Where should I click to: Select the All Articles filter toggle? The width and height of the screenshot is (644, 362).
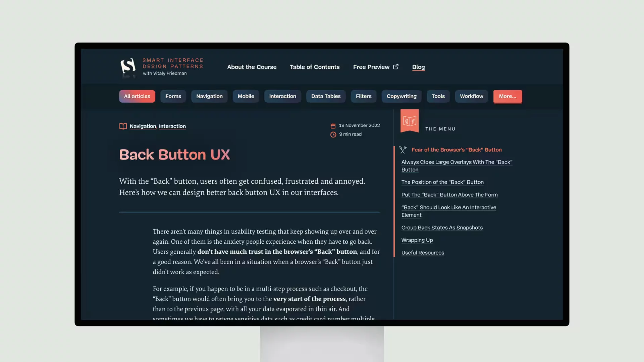pyautogui.click(x=137, y=96)
